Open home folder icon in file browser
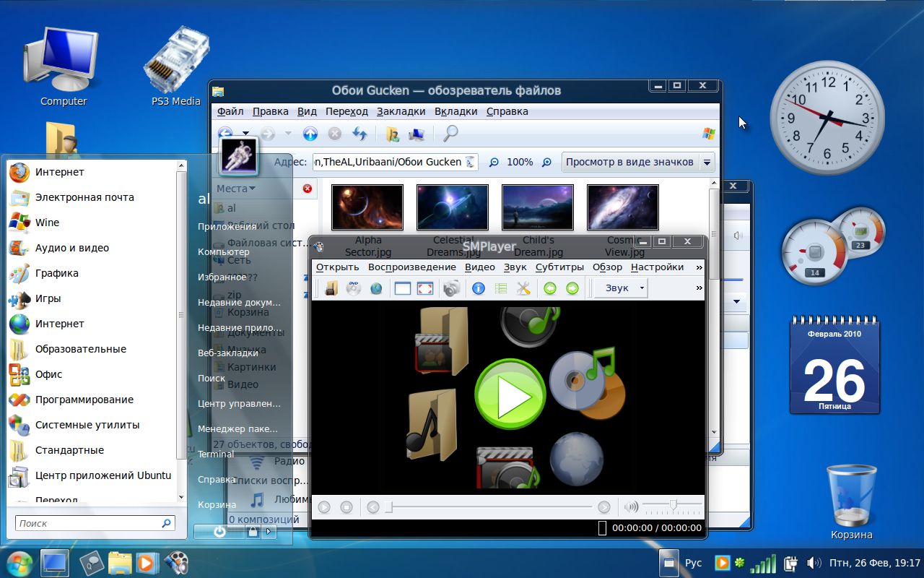This screenshot has height=578, width=924. 392,134
